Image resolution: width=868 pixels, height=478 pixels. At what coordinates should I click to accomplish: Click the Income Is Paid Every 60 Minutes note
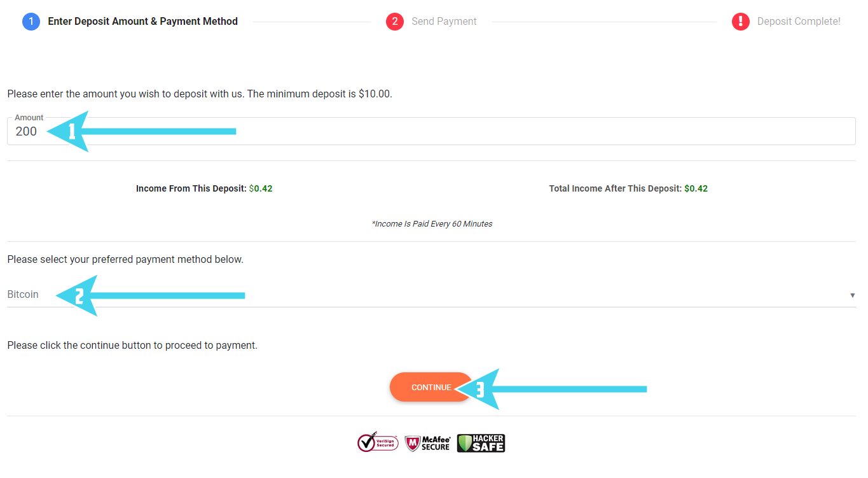pyautogui.click(x=432, y=224)
